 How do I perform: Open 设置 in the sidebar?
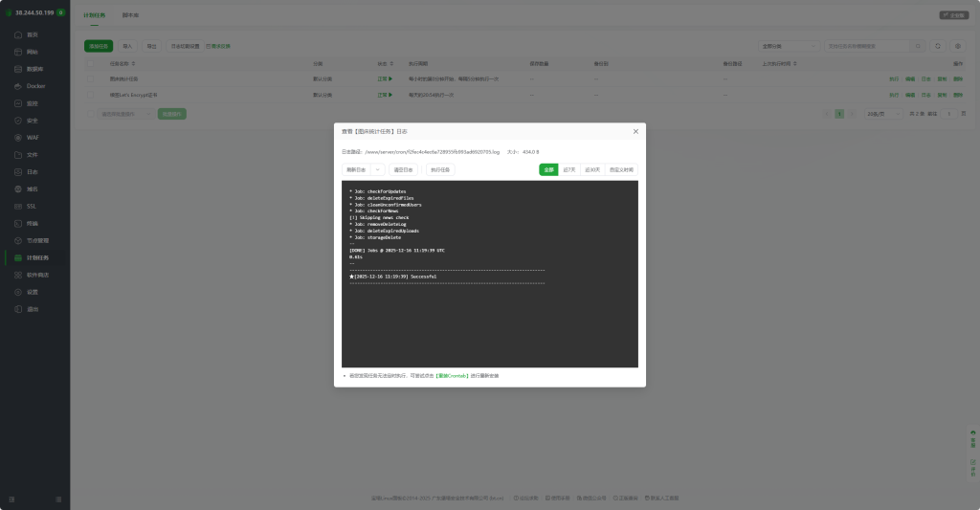coord(32,292)
